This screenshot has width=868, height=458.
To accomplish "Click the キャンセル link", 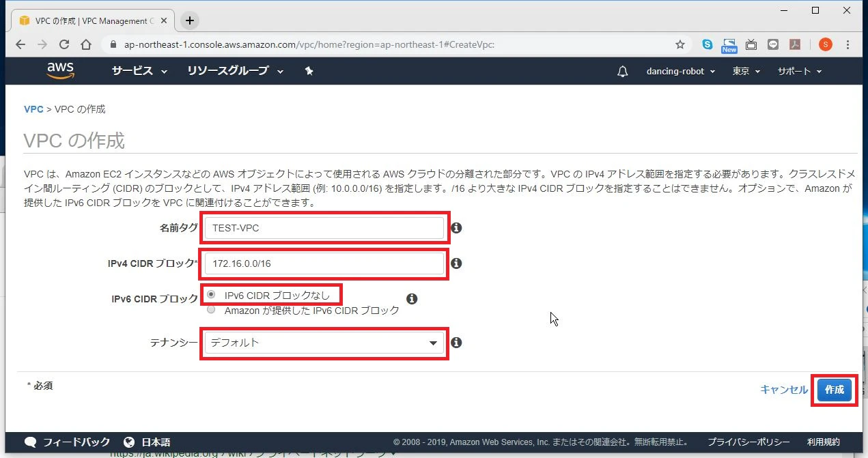I will coord(784,390).
